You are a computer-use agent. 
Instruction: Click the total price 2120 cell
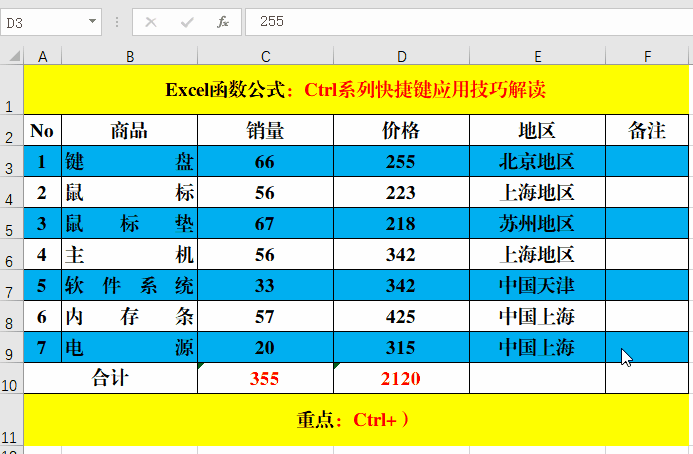401,378
